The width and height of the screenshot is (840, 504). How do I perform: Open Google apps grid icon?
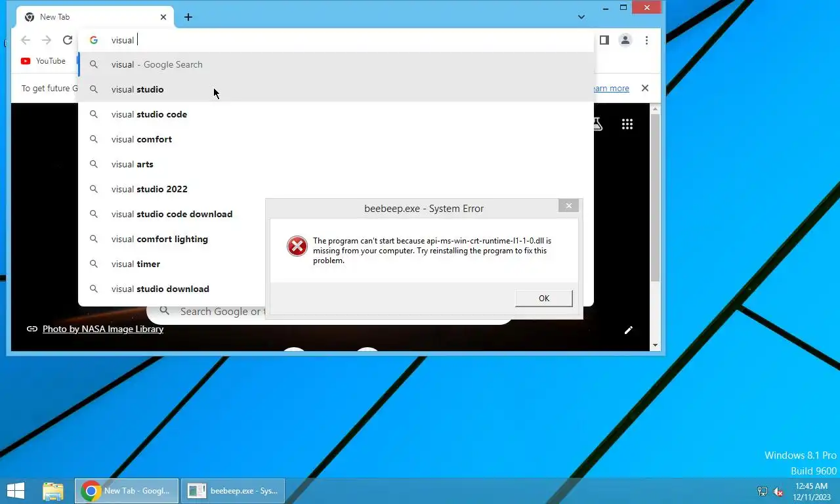627,124
